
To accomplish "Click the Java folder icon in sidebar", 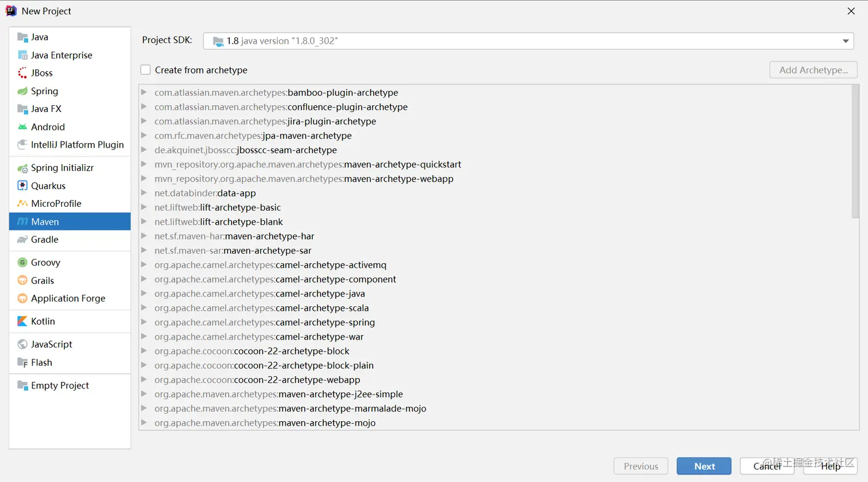I will coord(22,37).
